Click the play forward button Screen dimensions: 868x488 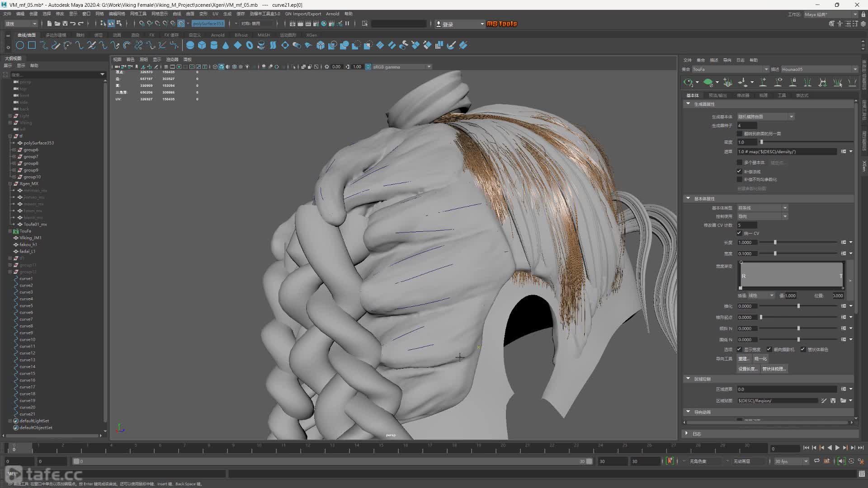point(837,448)
